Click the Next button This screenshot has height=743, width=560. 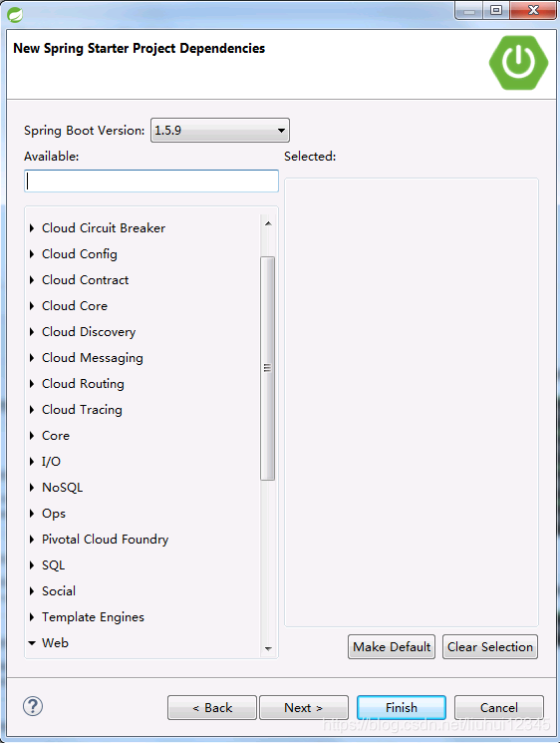point(304,707)
